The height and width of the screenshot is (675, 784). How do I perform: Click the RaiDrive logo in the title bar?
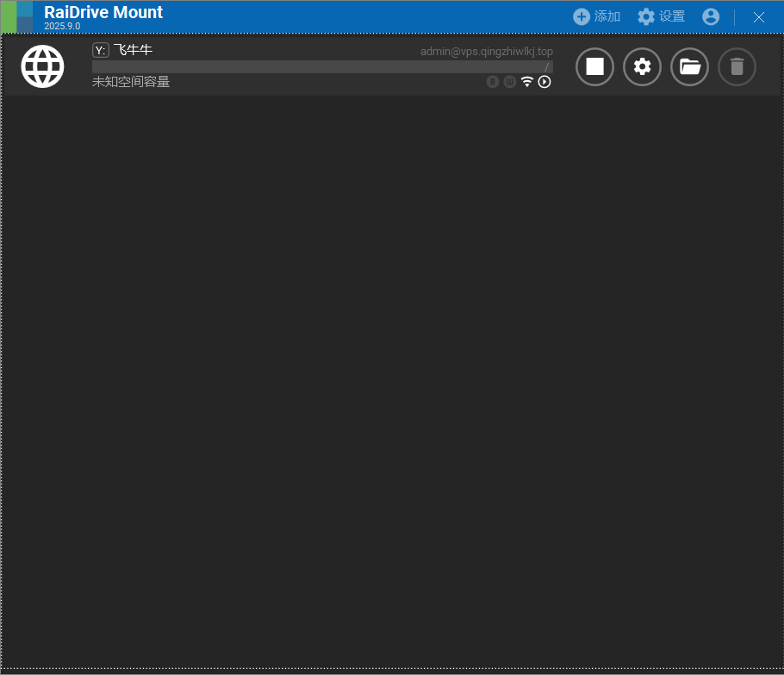(17, 17)
